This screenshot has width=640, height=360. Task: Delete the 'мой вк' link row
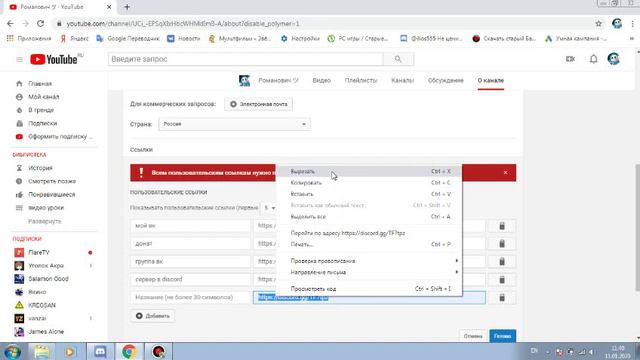[x=502, y=226]
